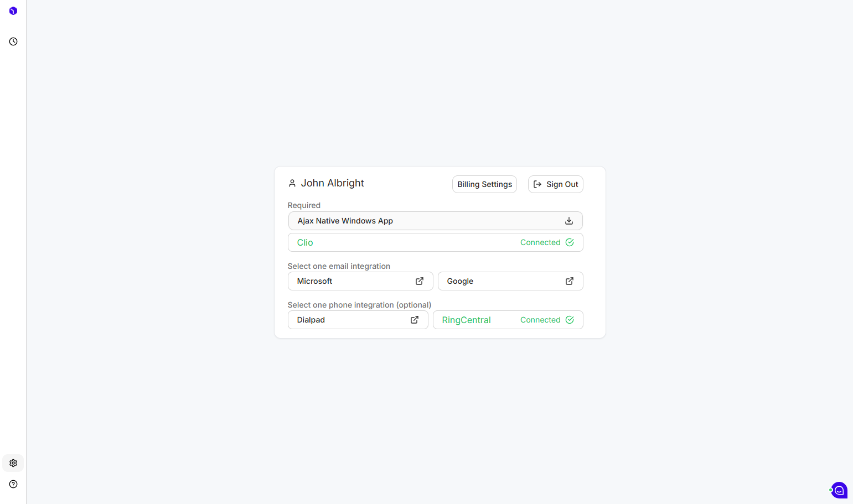Choose the Microsoft email integration label
Screen dimensions: 853x504
314,281
